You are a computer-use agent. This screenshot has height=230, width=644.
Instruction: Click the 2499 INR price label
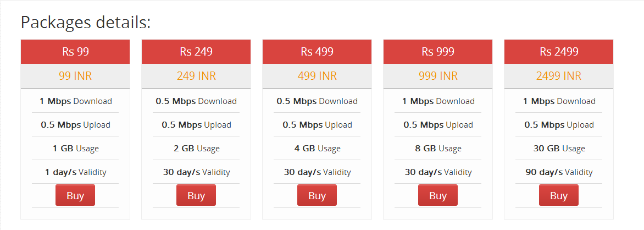[x=559, y=76]
